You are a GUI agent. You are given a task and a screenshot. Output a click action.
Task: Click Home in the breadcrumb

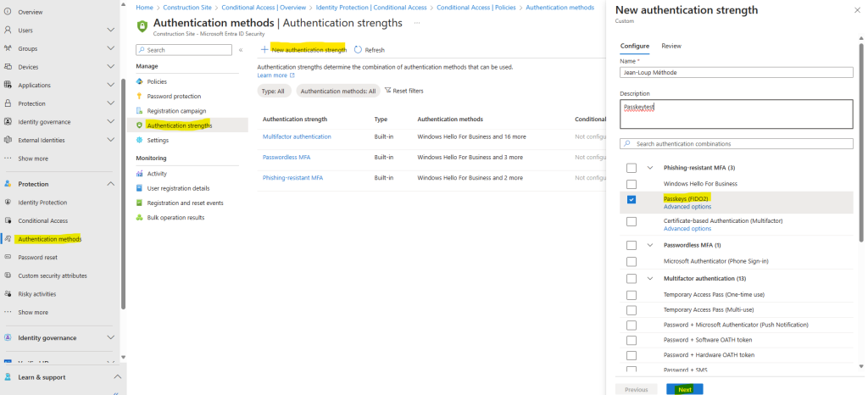pos(144,8)
